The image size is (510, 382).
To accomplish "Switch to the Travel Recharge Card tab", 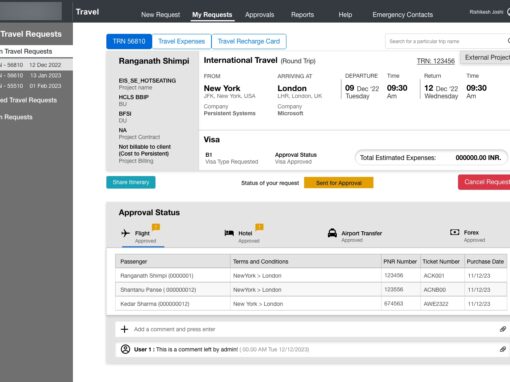I will click(249, 41).
